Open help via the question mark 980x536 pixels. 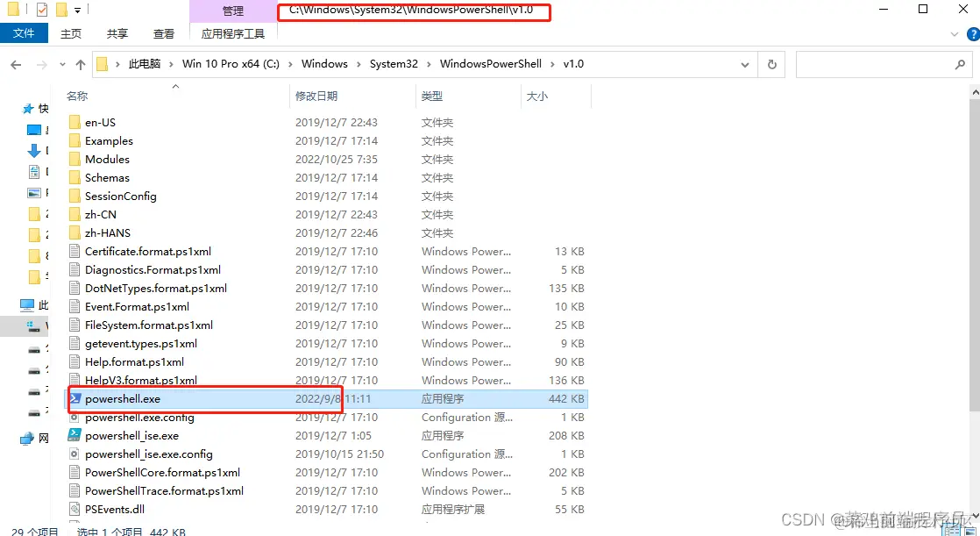point(972,34)
